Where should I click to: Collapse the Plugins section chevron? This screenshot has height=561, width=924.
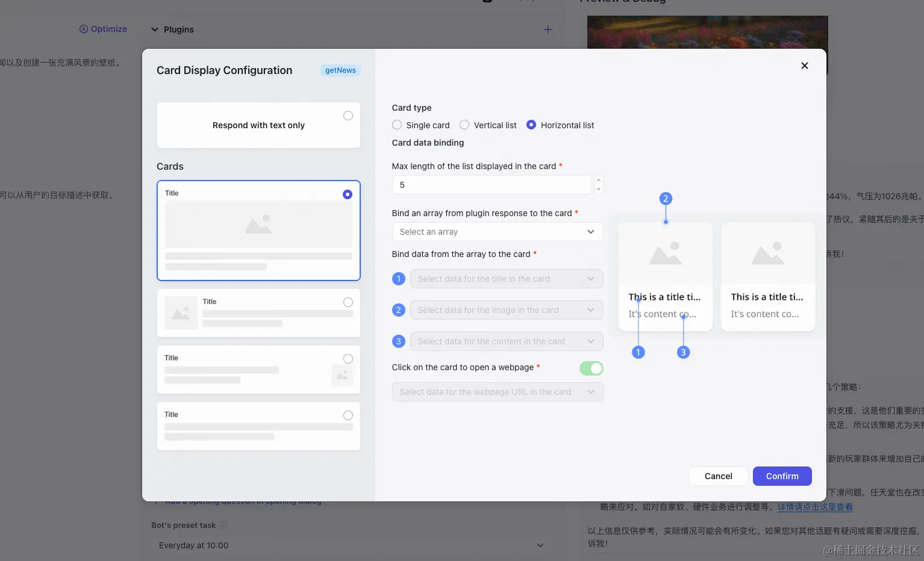pyautogui.click(x=155, y=29)
